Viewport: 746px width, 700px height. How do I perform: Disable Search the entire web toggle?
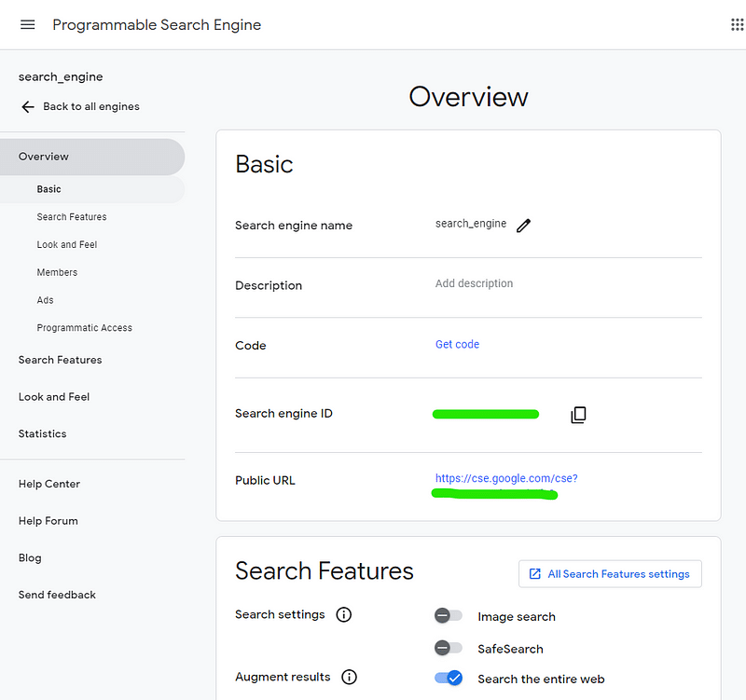(449, 679)
